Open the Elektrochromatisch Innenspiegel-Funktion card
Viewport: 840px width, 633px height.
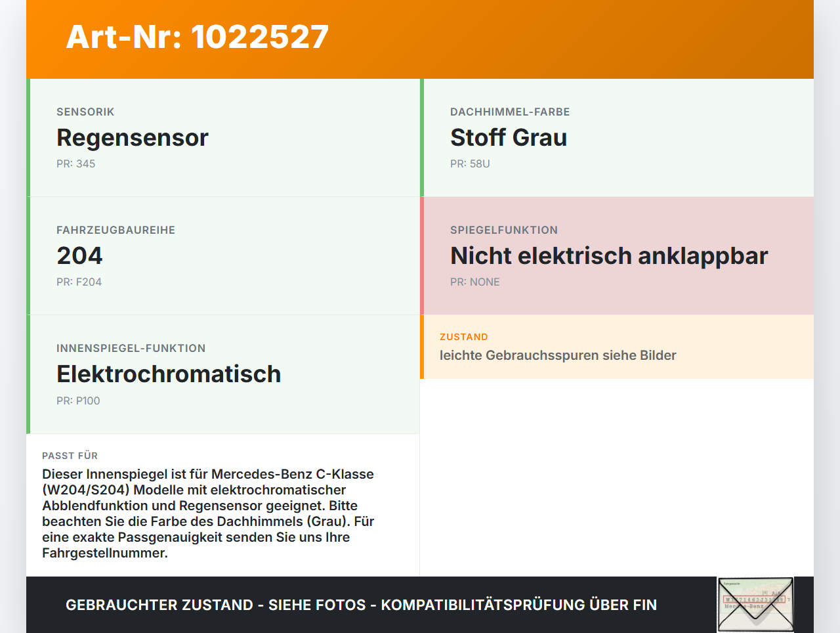(x=223, y=374)
